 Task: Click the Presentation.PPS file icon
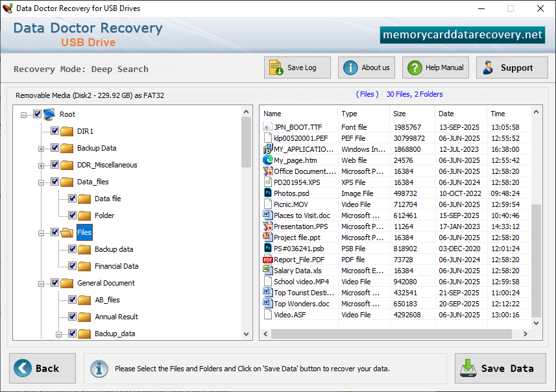[267, 226]
